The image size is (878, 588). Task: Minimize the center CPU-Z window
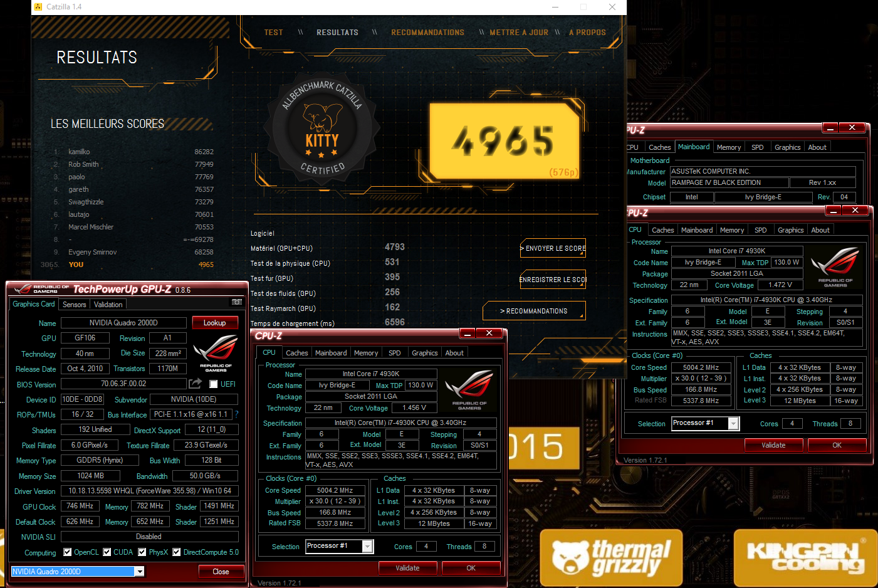point(468,333)
